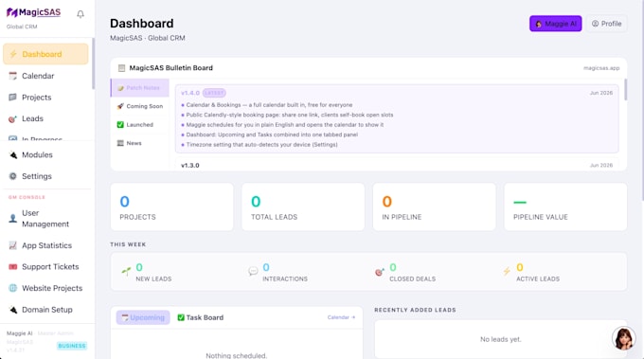
Task: Open Settings gear item
Action: coord(45,176)
